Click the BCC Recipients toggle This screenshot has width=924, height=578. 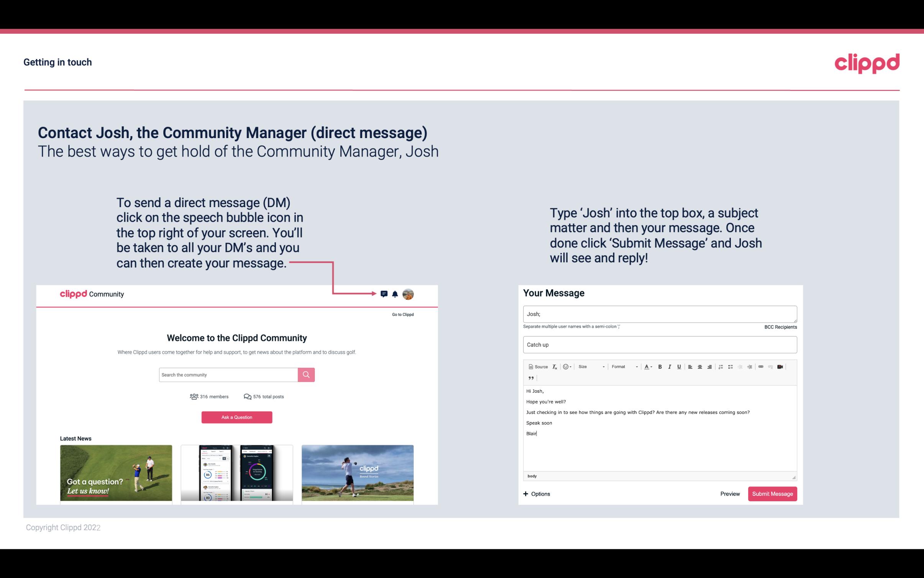(780, 327)
